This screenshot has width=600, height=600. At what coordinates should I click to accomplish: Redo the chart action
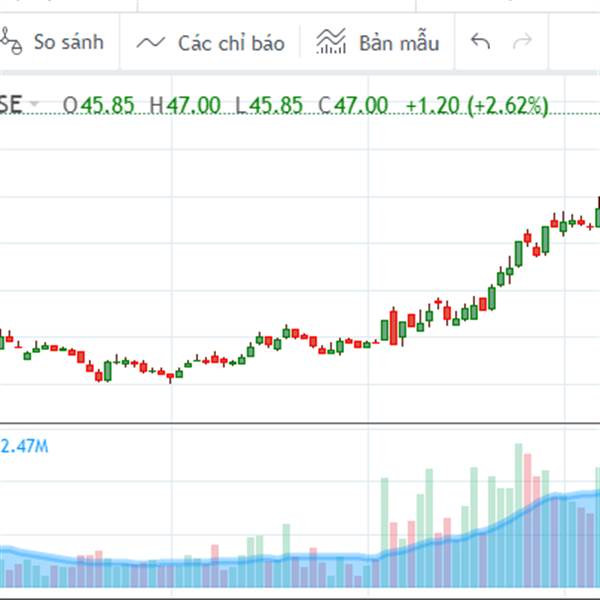522,41
